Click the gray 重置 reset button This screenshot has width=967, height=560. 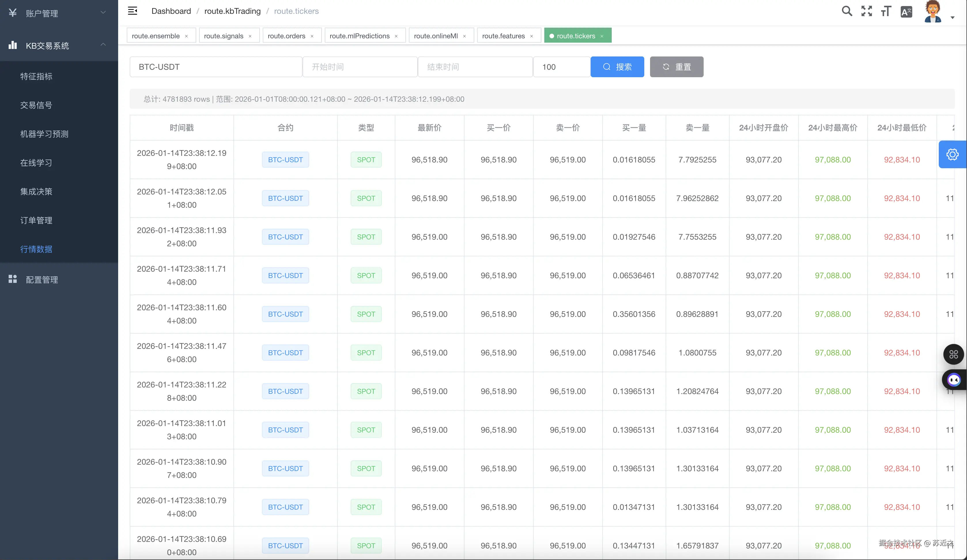[x=676, y=67]
